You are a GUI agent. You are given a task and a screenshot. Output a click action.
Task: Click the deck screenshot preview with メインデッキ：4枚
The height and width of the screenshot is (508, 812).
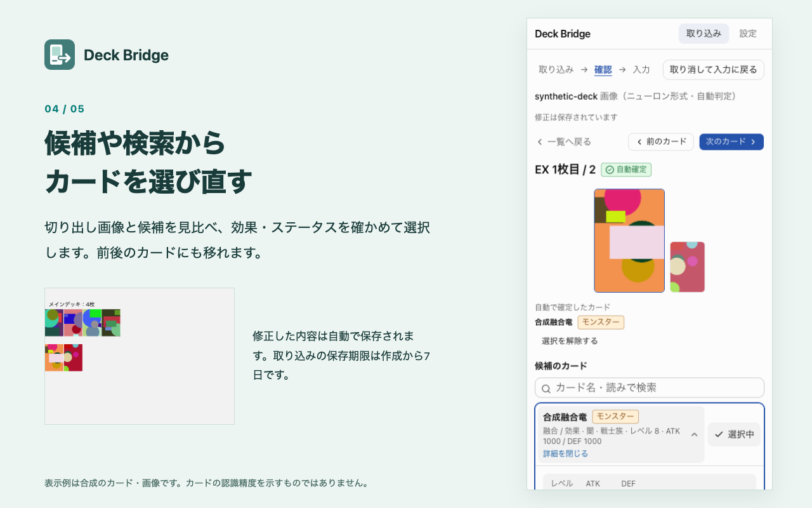(140, 356)
